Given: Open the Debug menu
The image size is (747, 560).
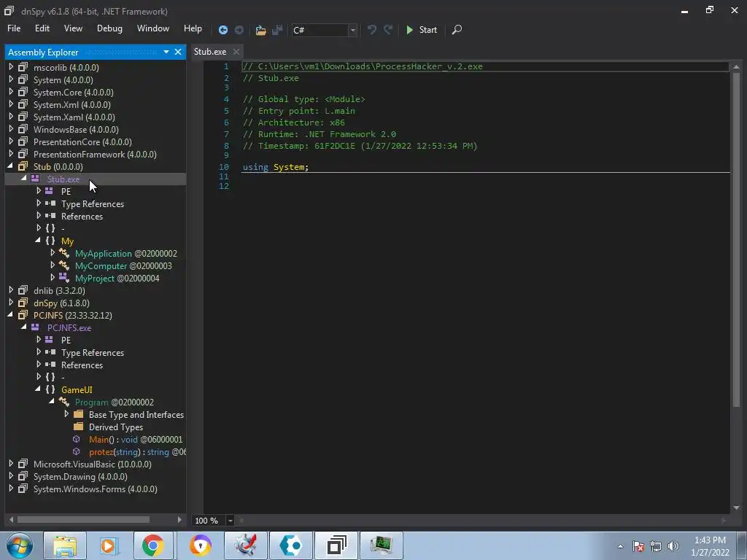Looking at the screenshot, I should pyautogui.click(x=109, y=28).
